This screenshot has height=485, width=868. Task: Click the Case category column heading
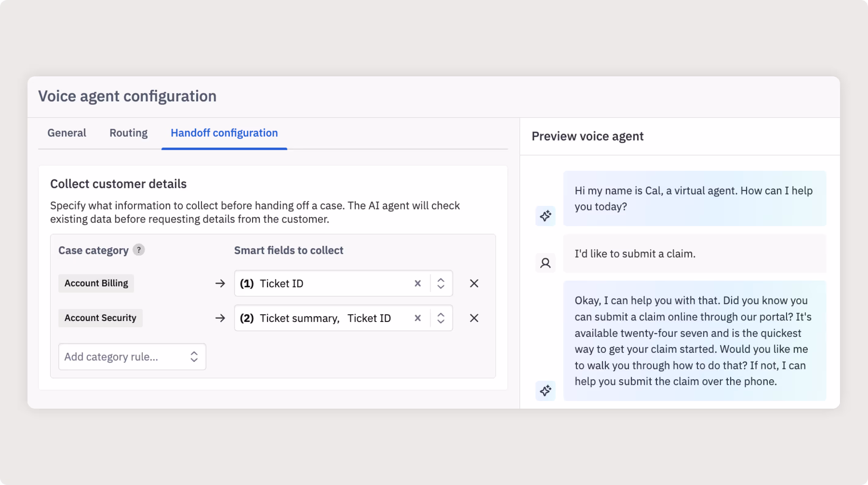click(93, 250)
